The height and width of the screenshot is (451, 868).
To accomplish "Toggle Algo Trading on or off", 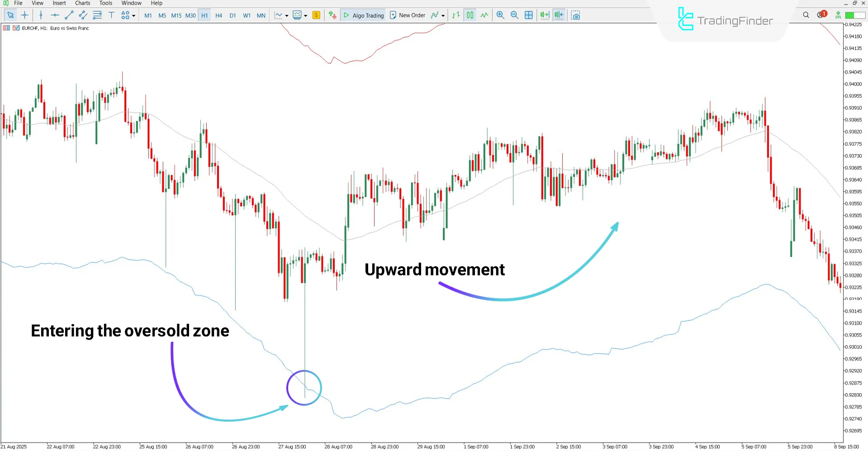I will (x=364, y=15).
